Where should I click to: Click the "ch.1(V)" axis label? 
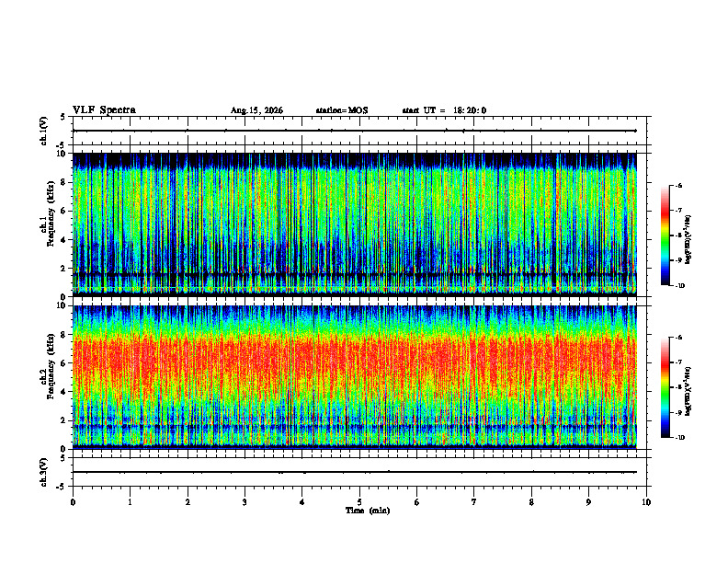pos(44,131)
